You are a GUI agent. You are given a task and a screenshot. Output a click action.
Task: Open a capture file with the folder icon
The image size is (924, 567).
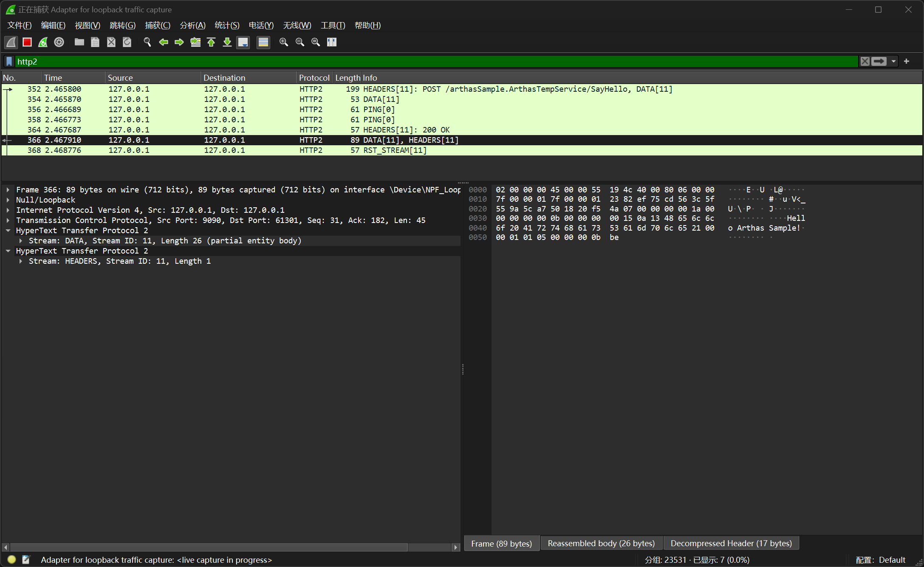[x=79, y=42]
